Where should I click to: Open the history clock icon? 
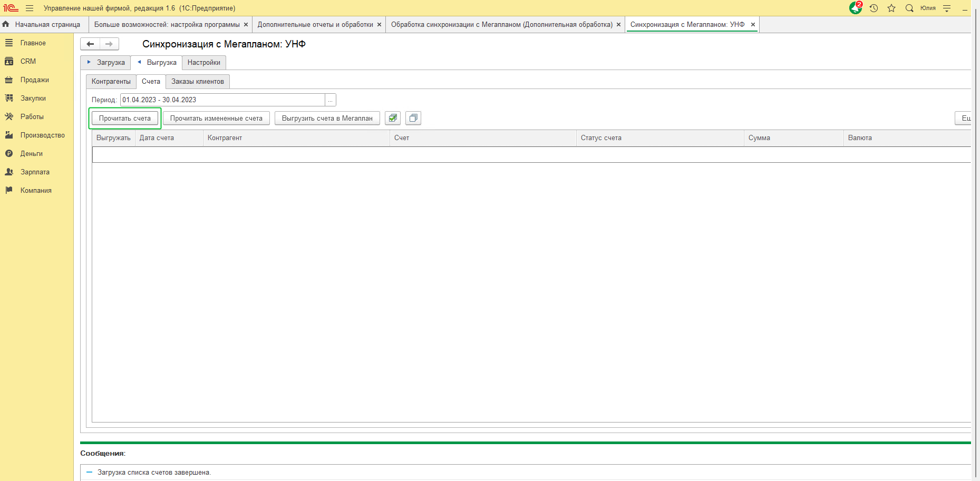pos(874,8)
